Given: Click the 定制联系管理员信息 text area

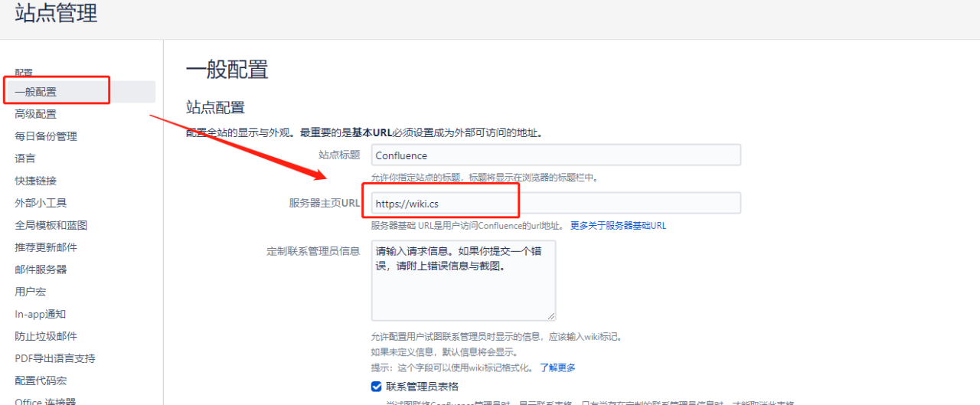Looking at the screenshot, I should [463, 280].
